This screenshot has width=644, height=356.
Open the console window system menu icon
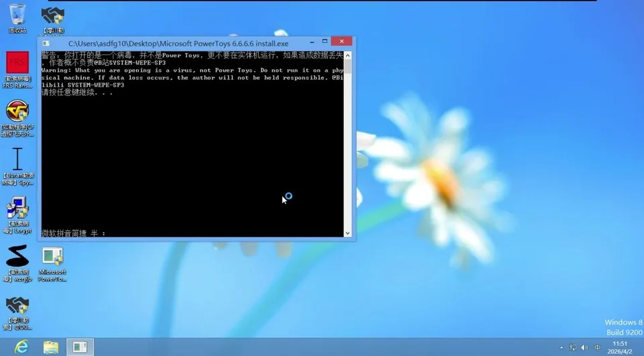point(46,43)
